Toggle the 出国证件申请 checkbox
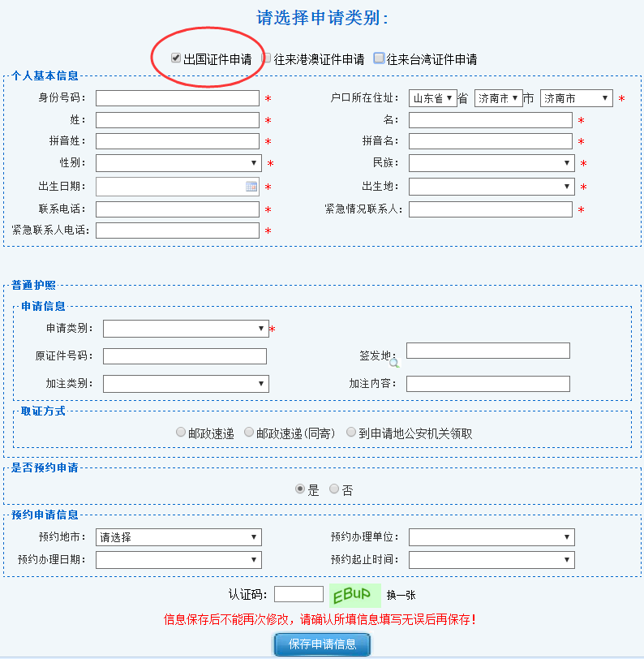Screen dimensions: 644x659 [176, 58]
